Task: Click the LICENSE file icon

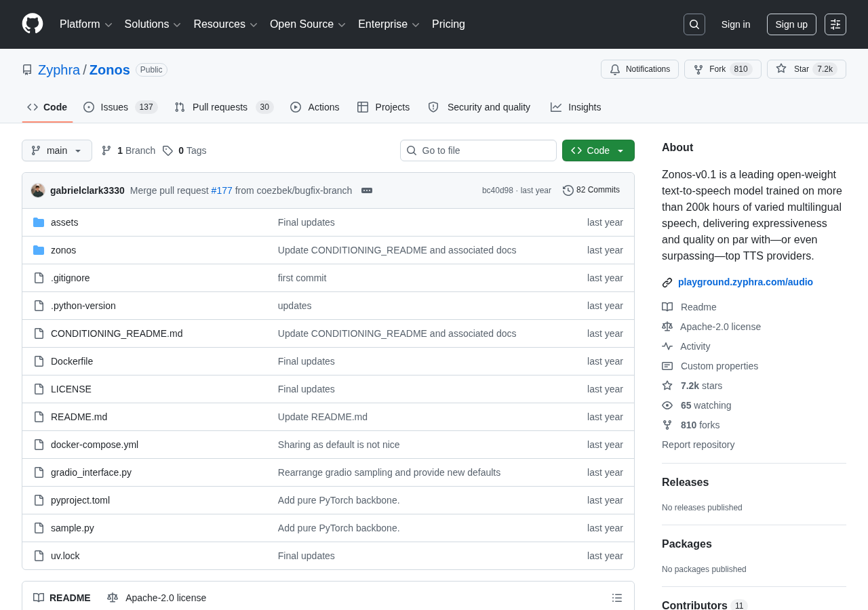Action: coord(39,389)
